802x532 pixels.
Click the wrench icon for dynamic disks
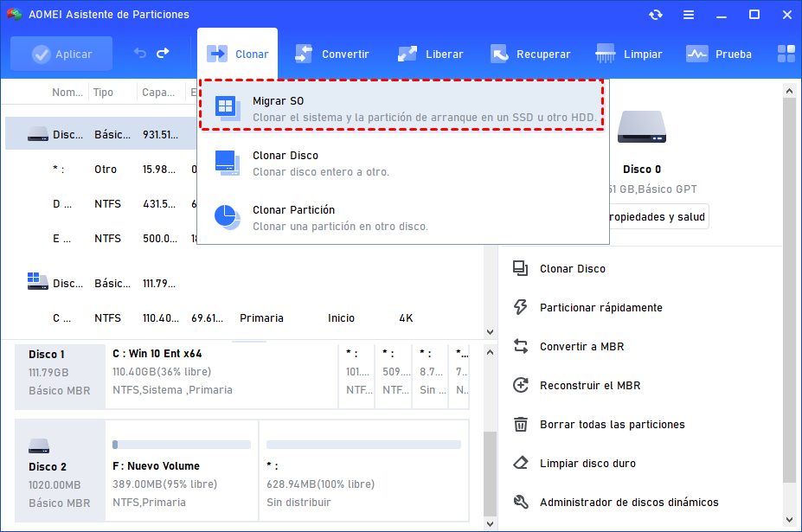point(521,502)
